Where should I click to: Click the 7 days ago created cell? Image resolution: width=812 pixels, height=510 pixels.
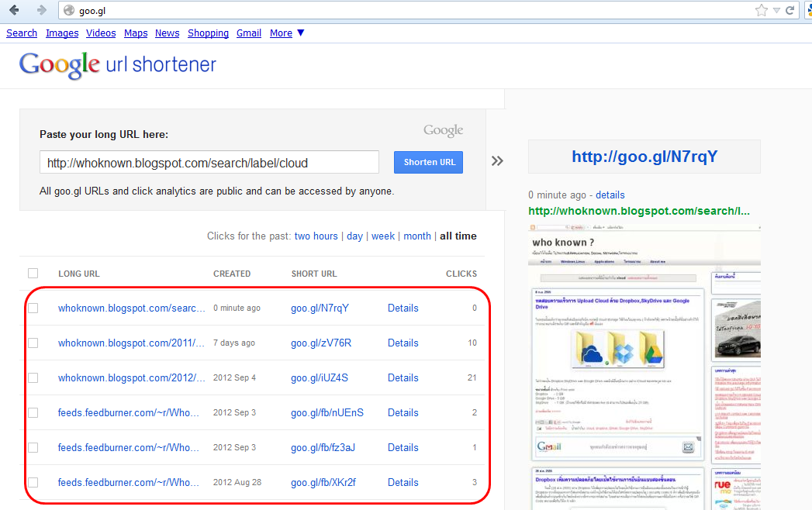click(x=234, y=343)
